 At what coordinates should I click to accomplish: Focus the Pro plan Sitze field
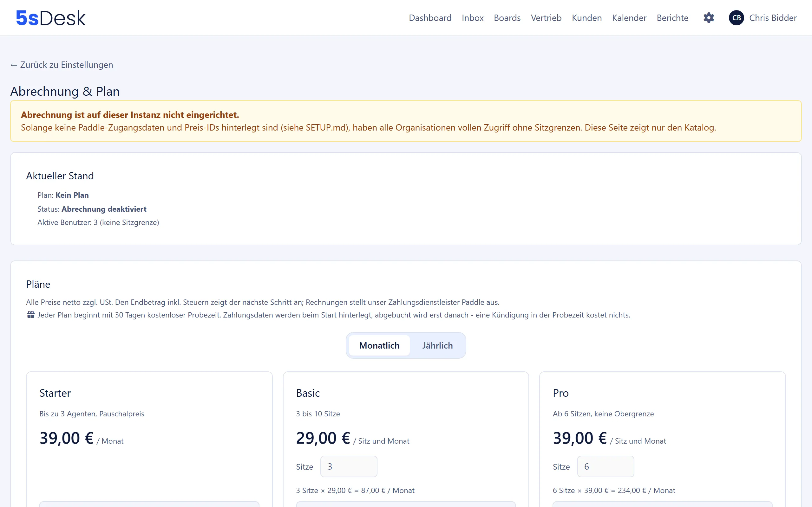point(605,466)
